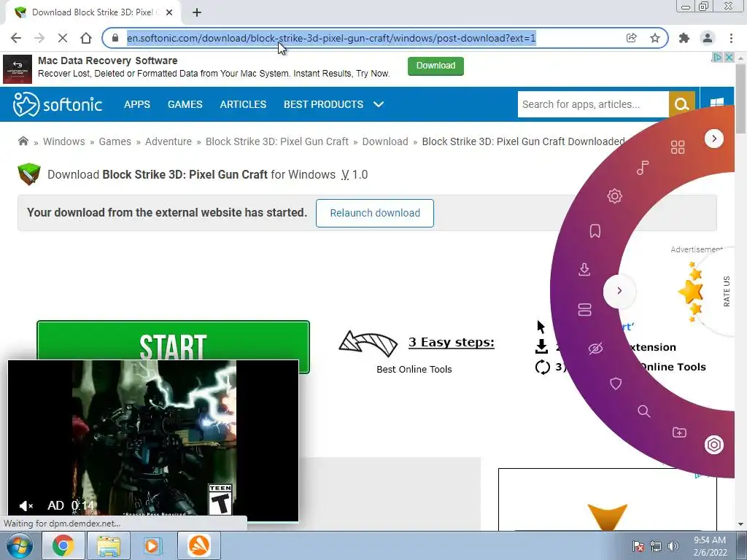Open the Block Strike 3D breadcrumb link
This screenshot has height=560, width=747.
[276, 141]
